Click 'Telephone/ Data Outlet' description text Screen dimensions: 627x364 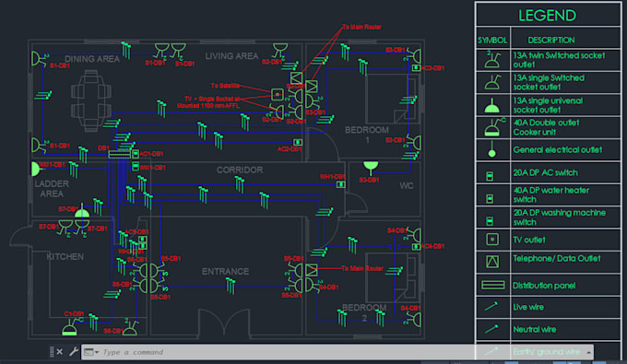coord(557,259)
